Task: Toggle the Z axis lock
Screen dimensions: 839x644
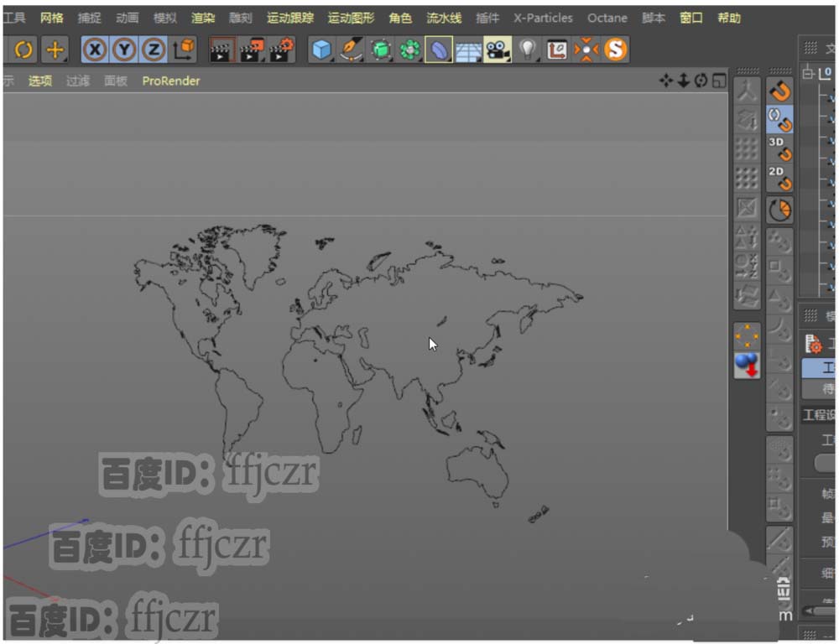Action: [154, 49]
